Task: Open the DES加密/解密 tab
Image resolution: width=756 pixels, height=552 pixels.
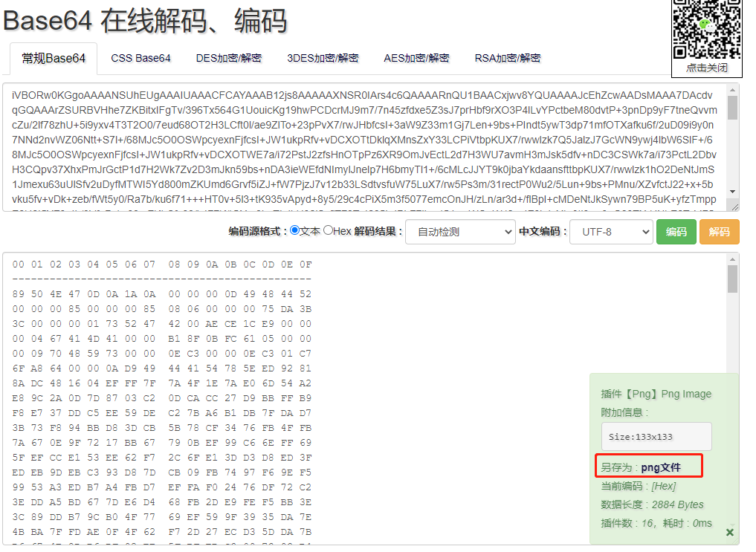Action: tap(229, 58)
